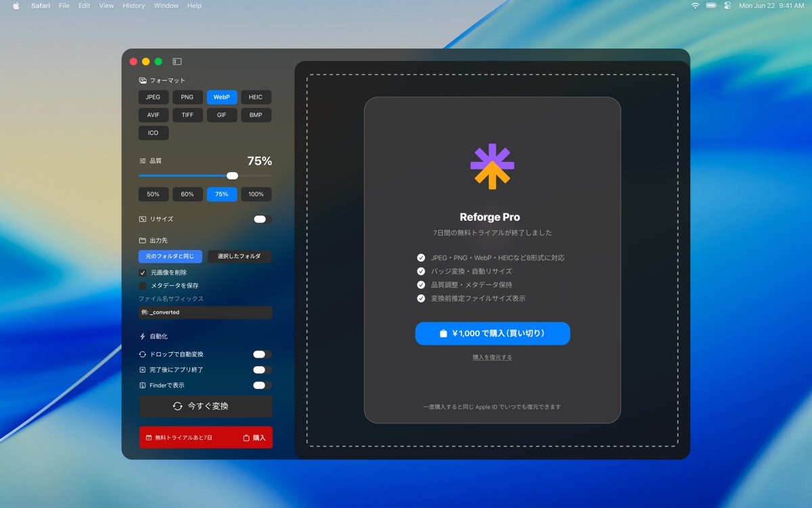This screenshot has height=508, width=812.
Task: Set quality preset to 60%
Action: [x=187, y=194]
